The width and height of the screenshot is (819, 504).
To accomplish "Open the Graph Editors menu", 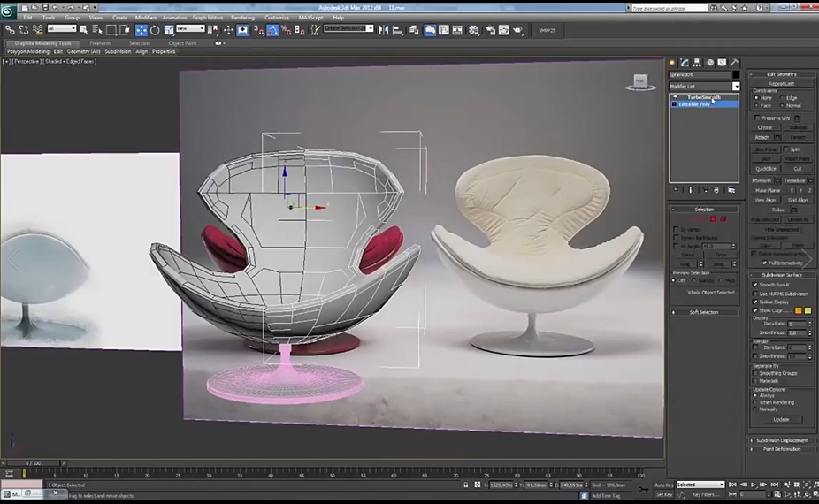I will point(208,17).
